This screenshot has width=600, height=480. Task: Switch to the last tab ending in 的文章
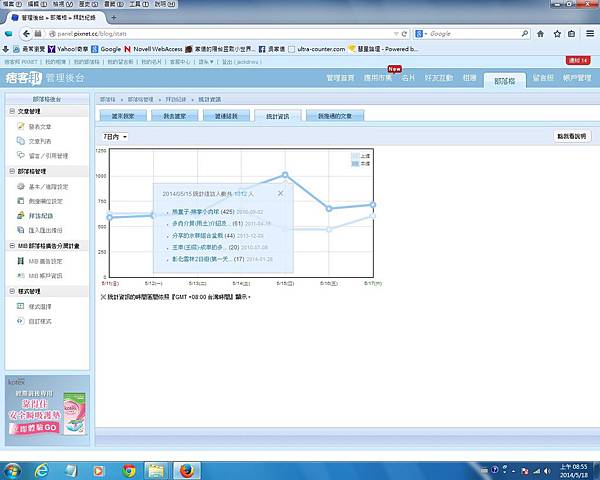coord(335,116)
